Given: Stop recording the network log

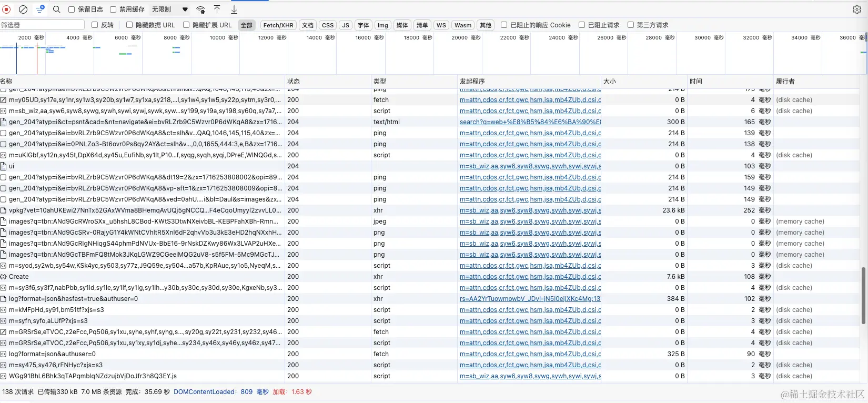Looking at the screenshot, I should click(x=7, y=9).
